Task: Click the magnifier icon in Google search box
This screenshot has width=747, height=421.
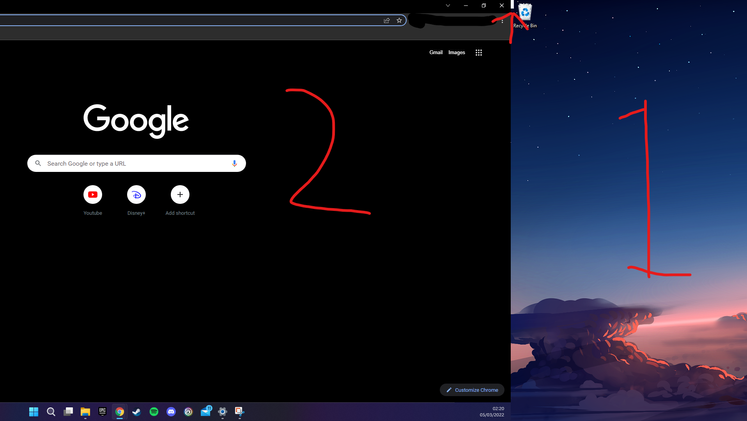Action: [38, 163]
